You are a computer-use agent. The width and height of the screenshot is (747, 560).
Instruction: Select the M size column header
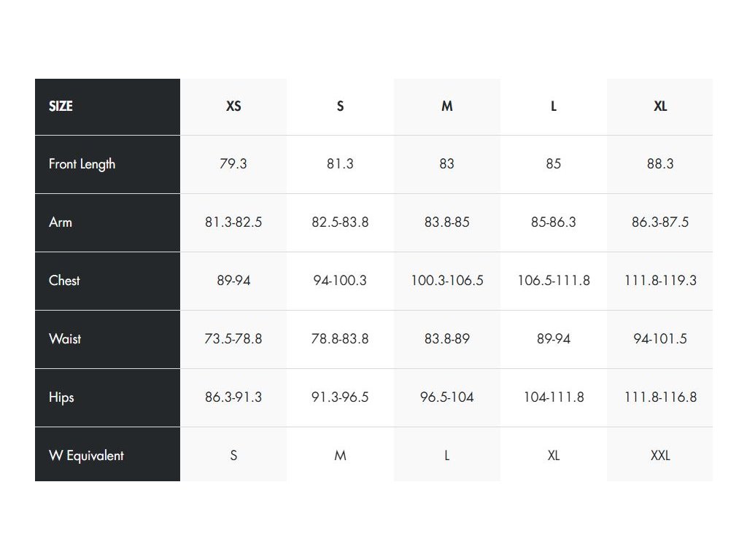point(447,106)
